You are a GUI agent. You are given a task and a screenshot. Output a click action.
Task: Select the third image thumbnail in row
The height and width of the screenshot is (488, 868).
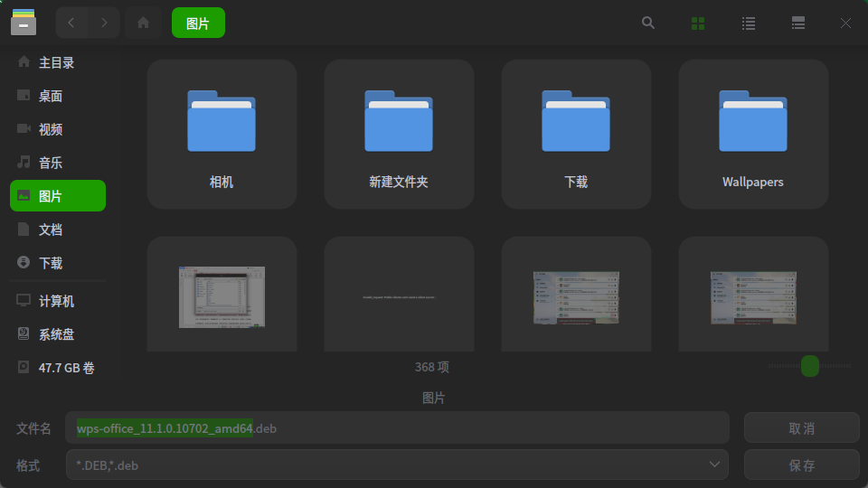coord(576,296)
